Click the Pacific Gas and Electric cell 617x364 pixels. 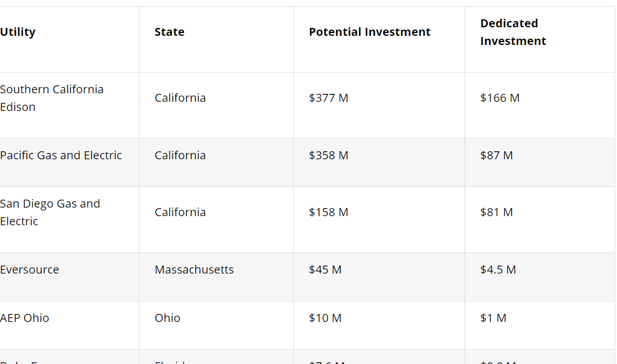pos(61,156)
